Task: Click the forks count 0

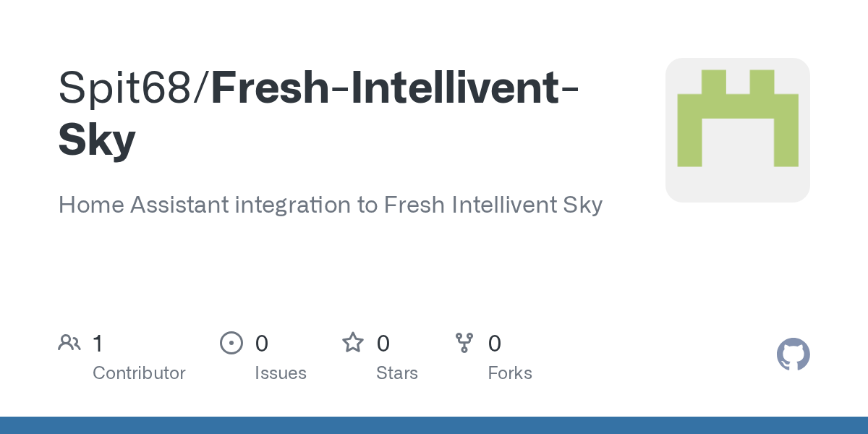Action: point(495,343)
